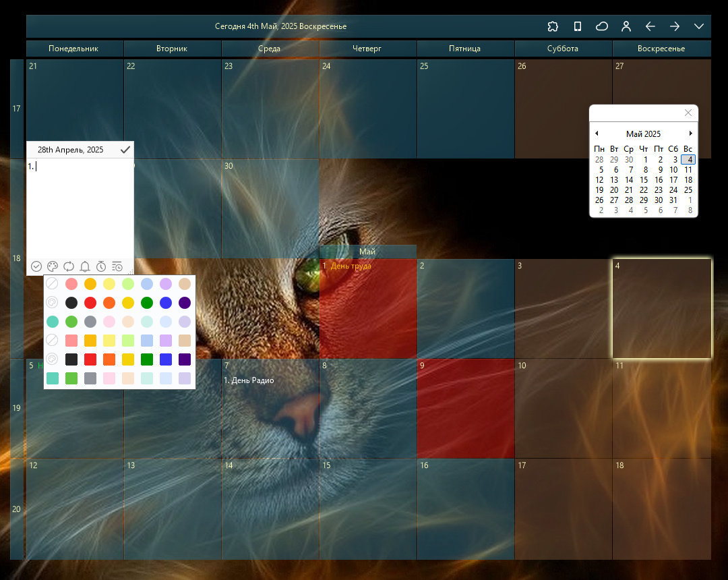
Task: Expand the header dropdown chevron menu
Action: [699, 26]
